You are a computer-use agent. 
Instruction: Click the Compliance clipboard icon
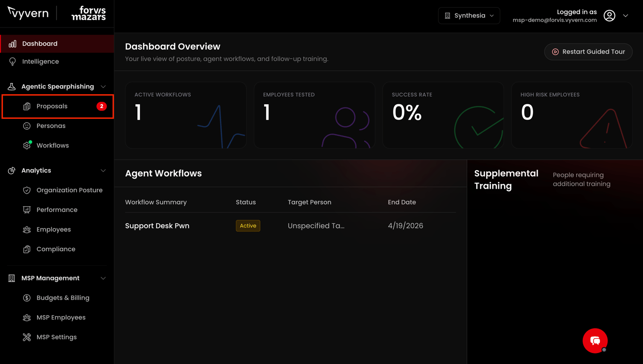27,249
